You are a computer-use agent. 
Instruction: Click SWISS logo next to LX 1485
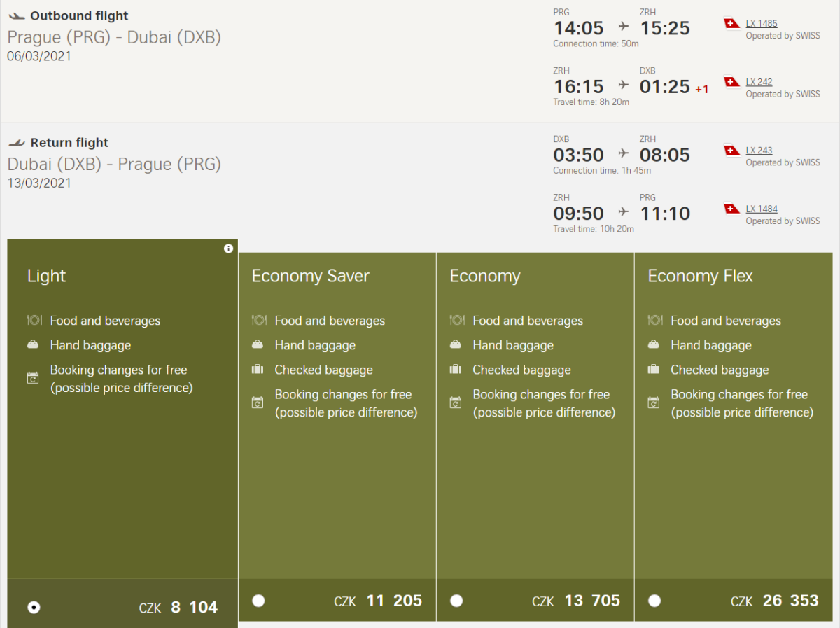pyautogui.click(x=732, y=24)
